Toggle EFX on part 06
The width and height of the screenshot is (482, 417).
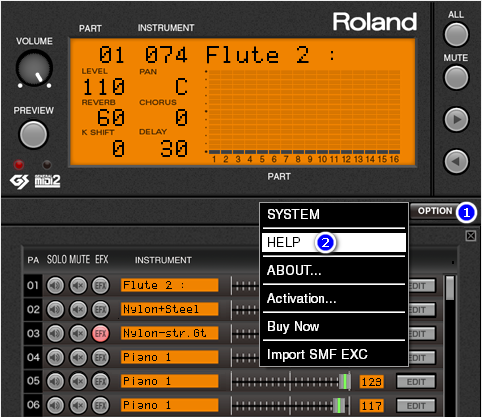100,405
